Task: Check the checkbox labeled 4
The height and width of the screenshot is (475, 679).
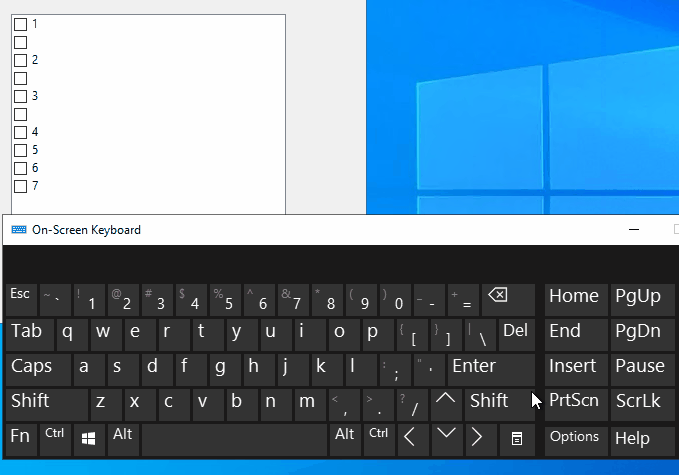Action: tap(20, 132)
